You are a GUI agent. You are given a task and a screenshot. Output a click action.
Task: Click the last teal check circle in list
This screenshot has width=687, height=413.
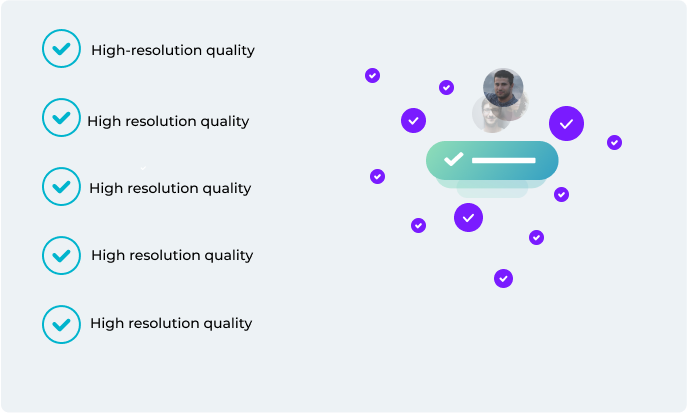point(61,325)
